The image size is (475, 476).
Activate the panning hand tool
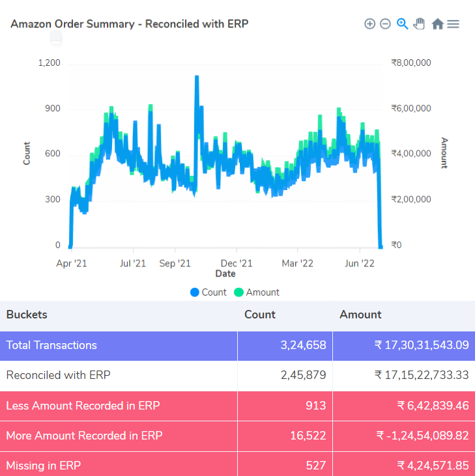pyautogui.click(x=419, y=23)
